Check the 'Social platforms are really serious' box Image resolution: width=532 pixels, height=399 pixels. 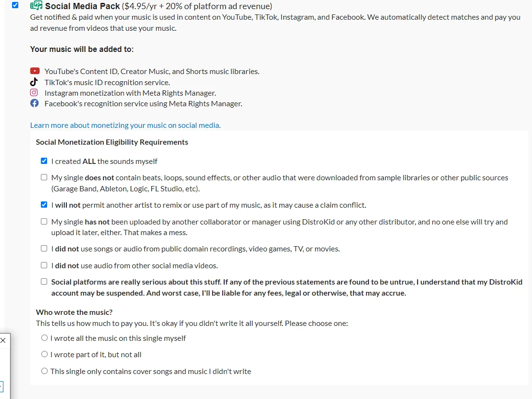(x=44, y=281)
